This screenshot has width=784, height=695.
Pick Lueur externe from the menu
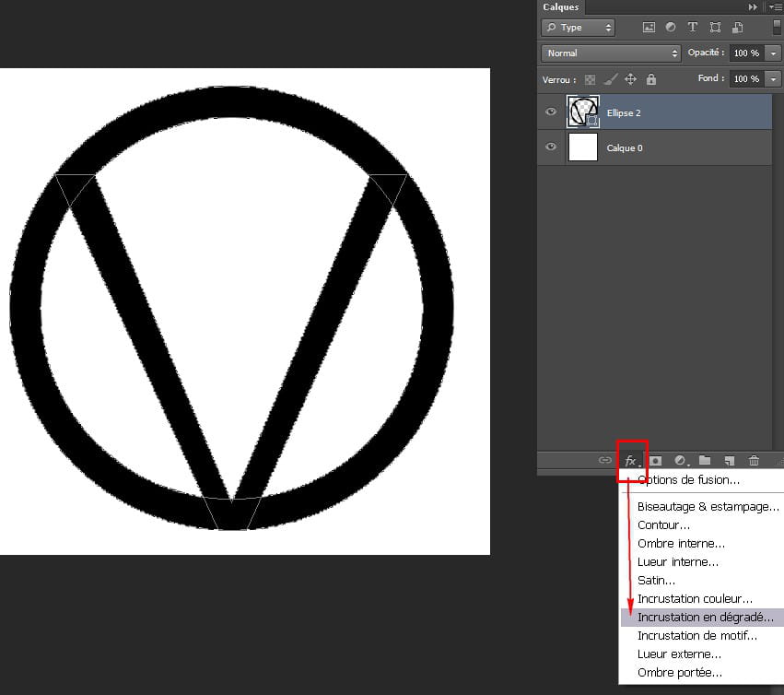pos(703,654)
